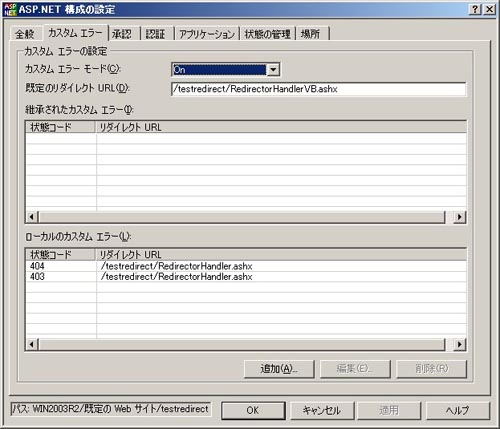This screenshot has width=500, height=429.
Task: Select the 404 row in local custom errors
Action: 246,266
